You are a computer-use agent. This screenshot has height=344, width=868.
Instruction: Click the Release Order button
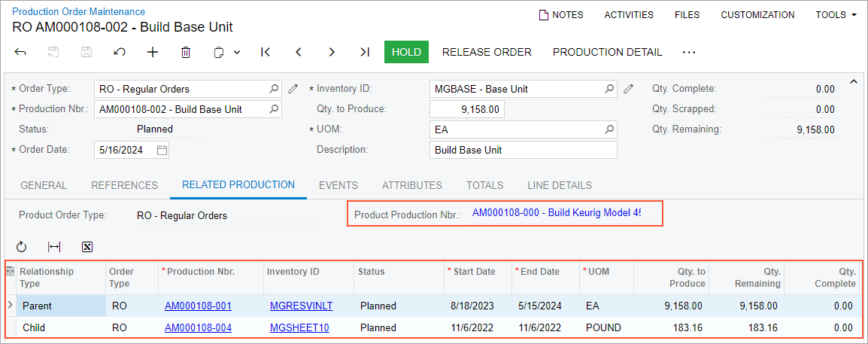487,52
